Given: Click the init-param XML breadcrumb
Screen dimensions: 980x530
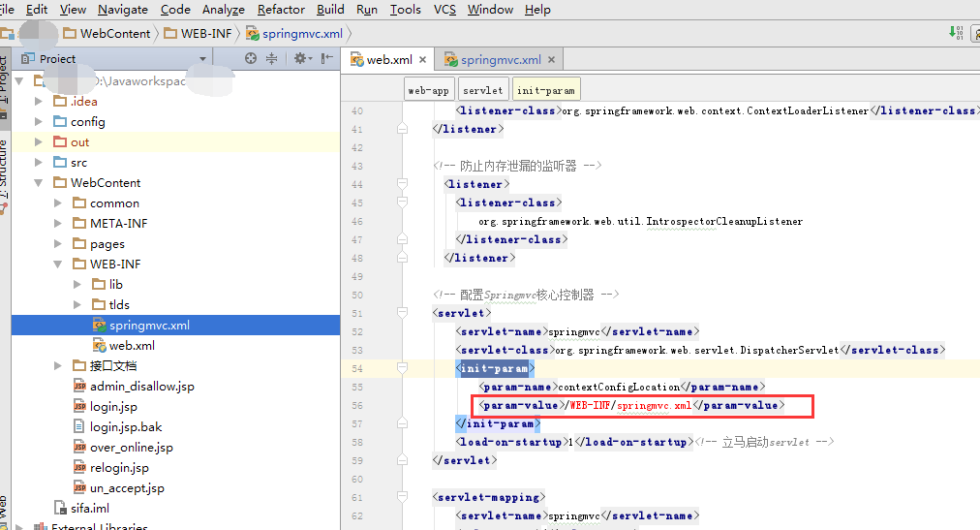Looking at the screenshot, I should click(545, 90).
